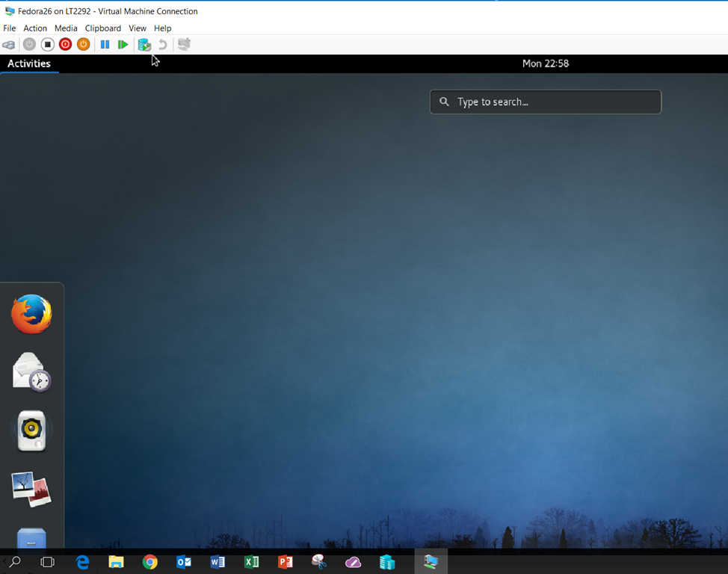This screenshot has width=728, height=574.
Task: Turn off the VM with the stop icon
Action: click(47, 45)
